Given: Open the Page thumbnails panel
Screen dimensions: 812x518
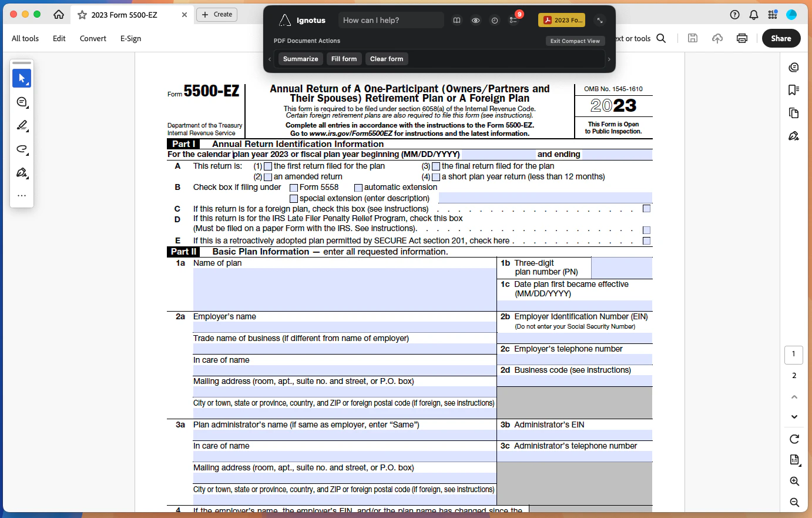Looking at the screenshot, I should pos(794,113).
